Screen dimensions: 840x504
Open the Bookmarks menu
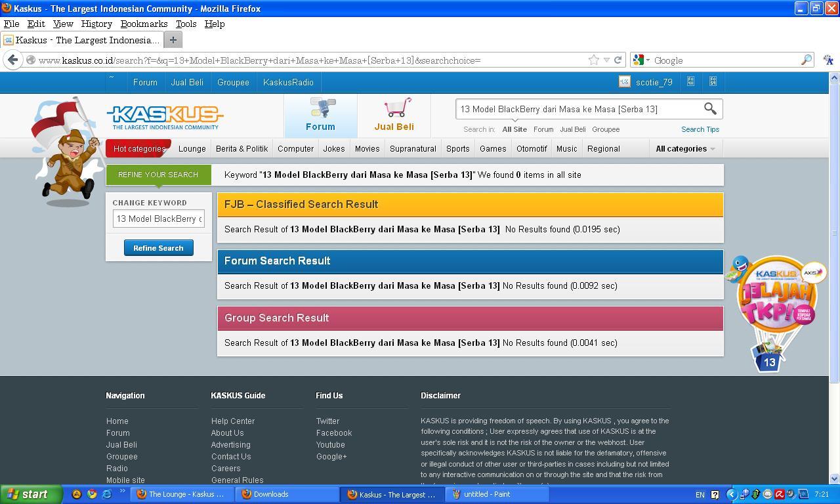pos(144,24)
